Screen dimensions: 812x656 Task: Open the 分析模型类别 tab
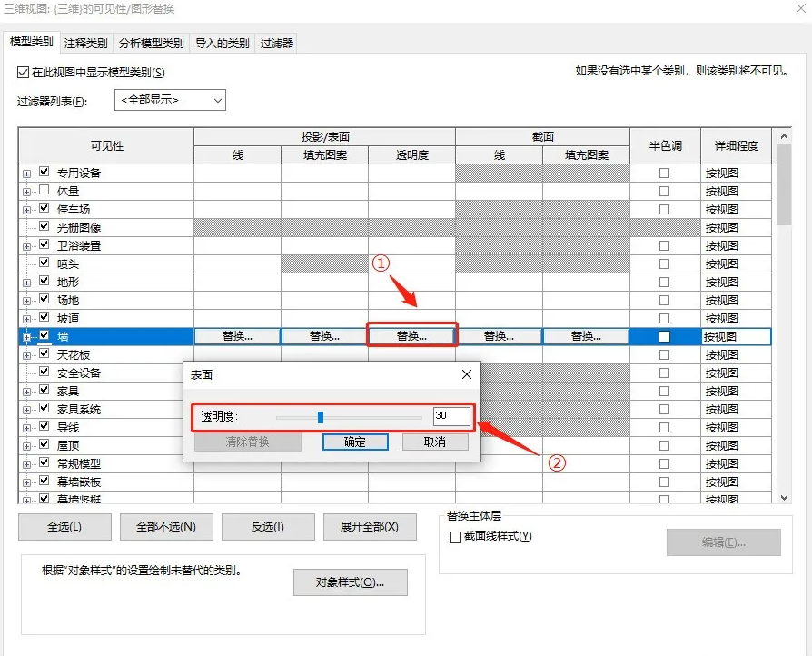pos(151,43)
